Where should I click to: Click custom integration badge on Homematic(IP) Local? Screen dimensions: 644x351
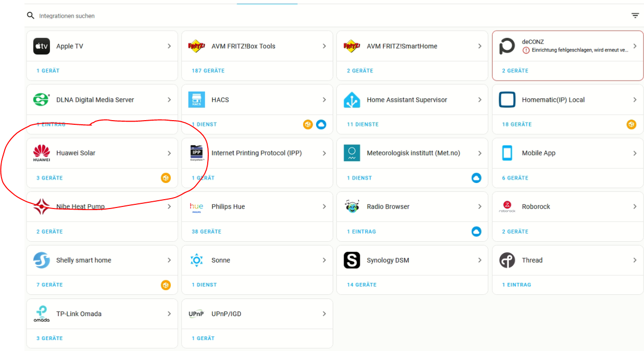coord(632,124)
